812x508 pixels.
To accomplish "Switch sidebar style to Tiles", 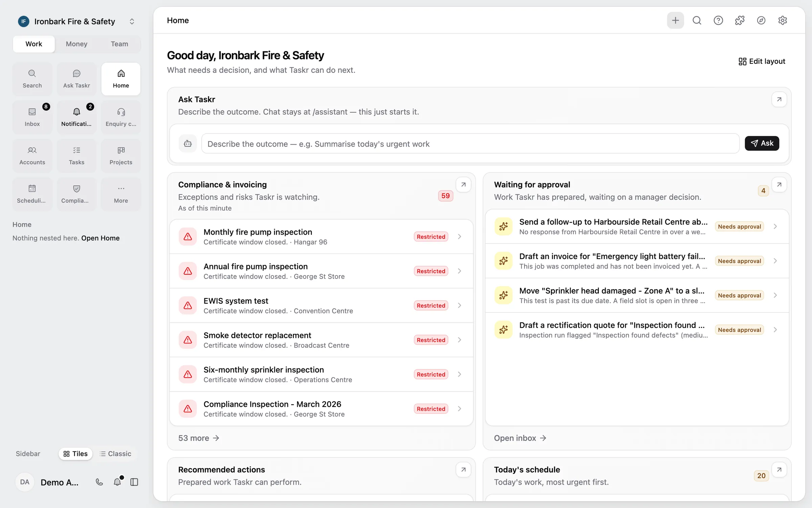I will tap(75, 453).
